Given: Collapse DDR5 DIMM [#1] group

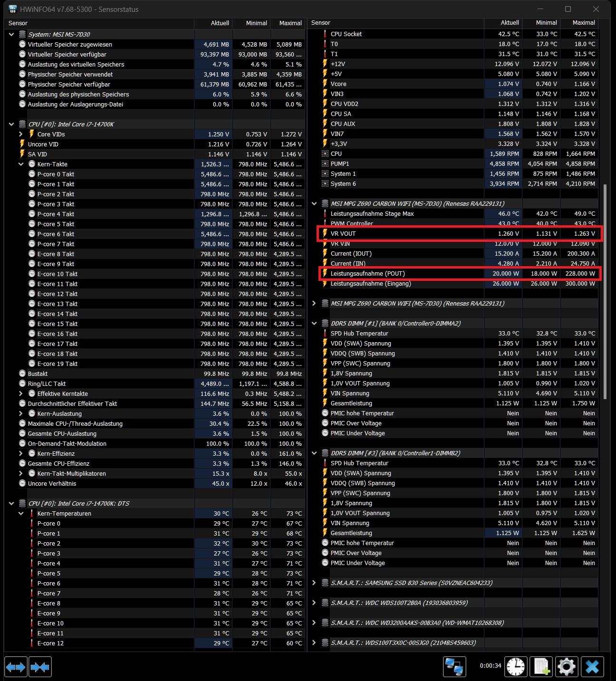Looking at the screenshot, I should coord(314,323).
